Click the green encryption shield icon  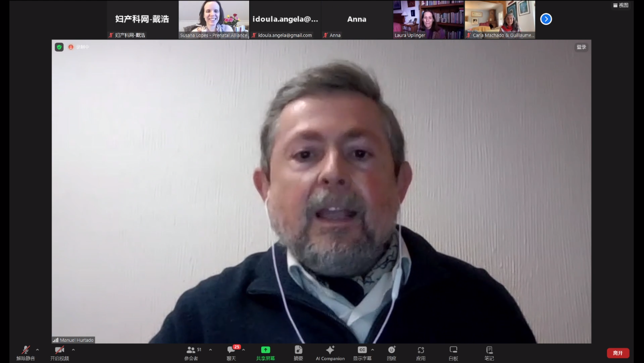point(59,47)
